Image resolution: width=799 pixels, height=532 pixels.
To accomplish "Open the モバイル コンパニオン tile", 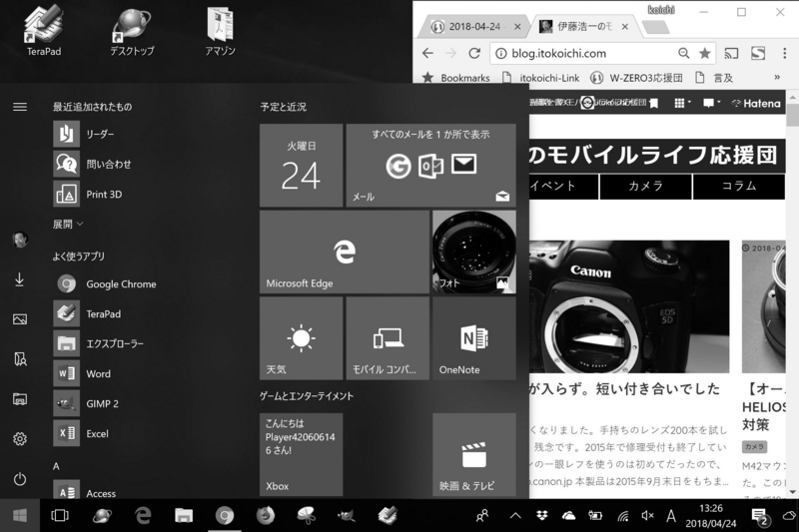I will coord(388,338).
